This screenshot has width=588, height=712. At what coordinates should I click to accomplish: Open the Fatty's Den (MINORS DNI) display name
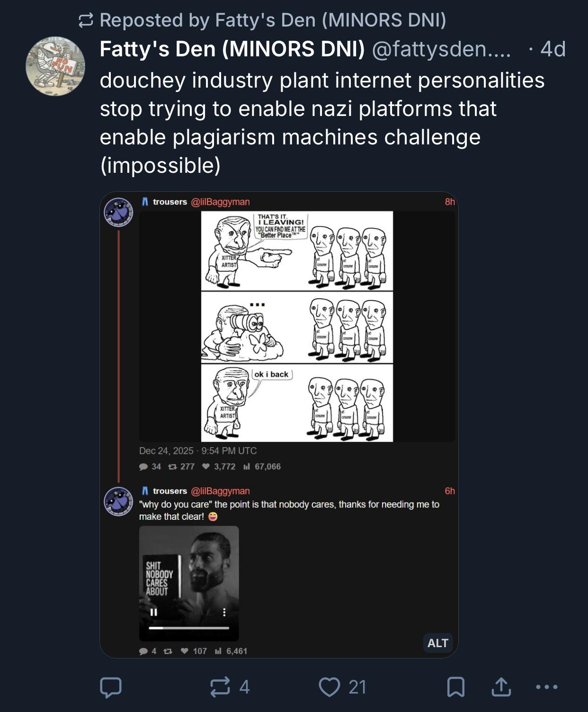click(x=232, y=49)
